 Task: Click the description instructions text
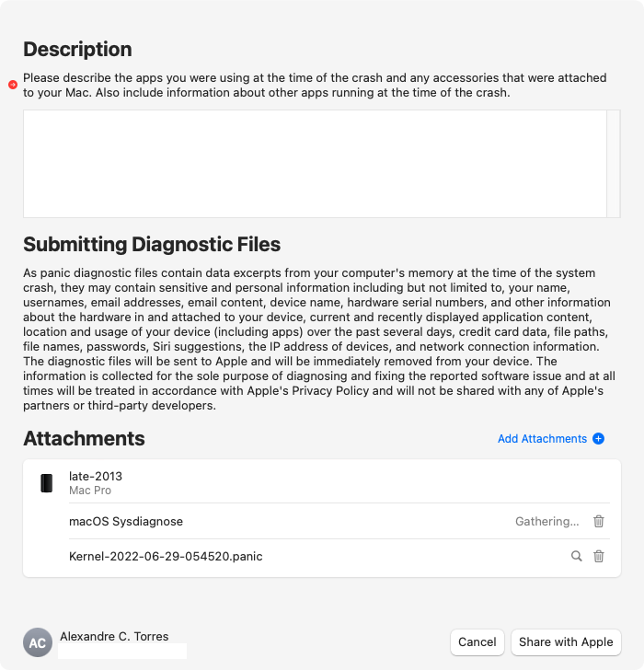pos(315,85)
